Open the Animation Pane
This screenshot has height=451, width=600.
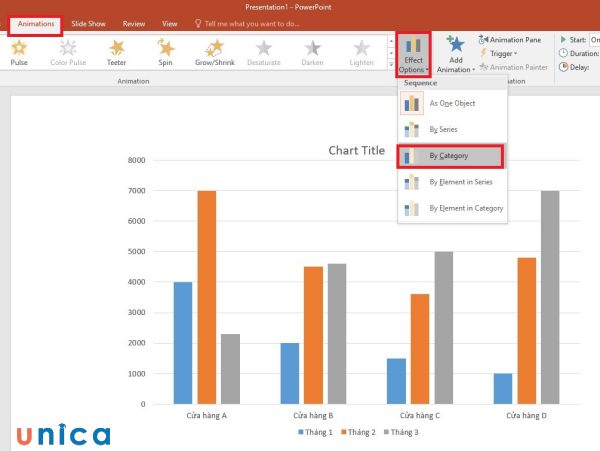point(513,39)
